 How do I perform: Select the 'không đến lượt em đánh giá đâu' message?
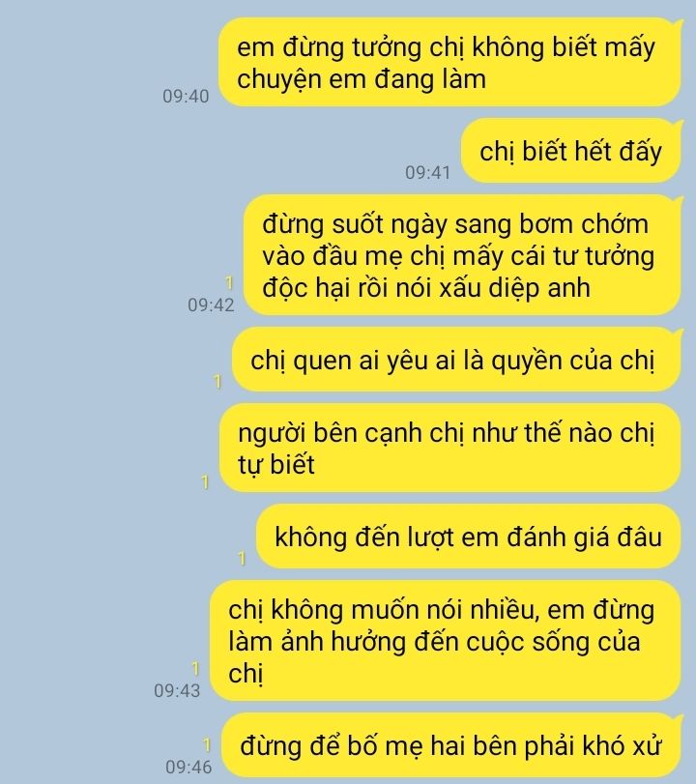(x=469, y=537)
